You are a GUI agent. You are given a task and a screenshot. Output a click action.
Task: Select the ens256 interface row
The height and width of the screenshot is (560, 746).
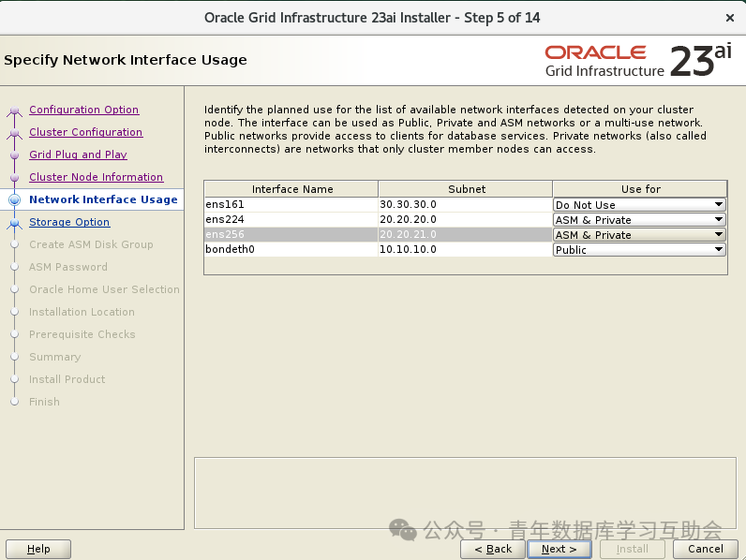pos(291,234)
